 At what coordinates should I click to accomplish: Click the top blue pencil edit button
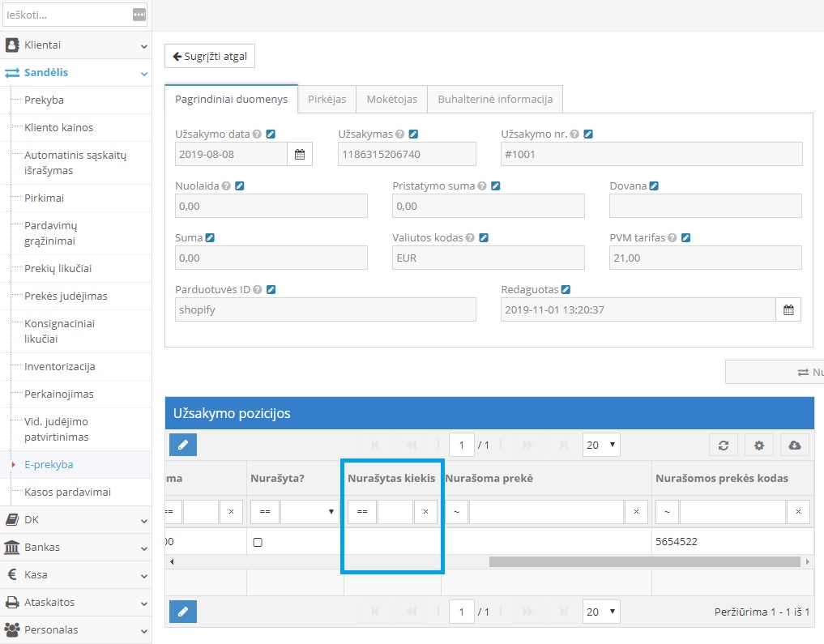click(x=183, y=445)
